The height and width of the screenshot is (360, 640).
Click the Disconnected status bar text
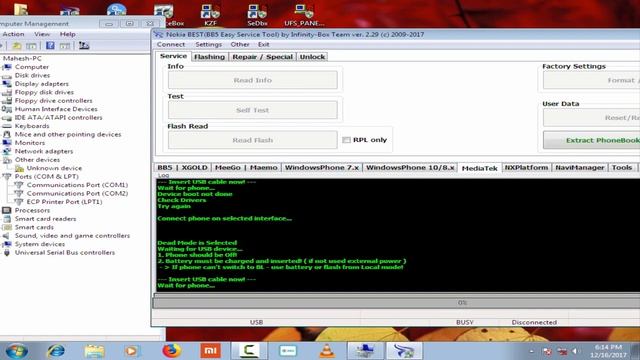[x=534, y=322]
